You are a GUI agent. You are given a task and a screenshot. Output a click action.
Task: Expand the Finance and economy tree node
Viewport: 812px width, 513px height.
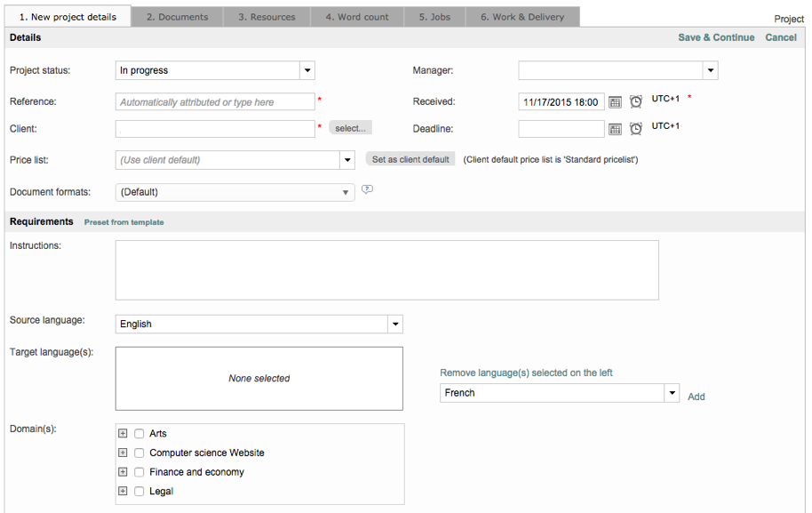123,472
